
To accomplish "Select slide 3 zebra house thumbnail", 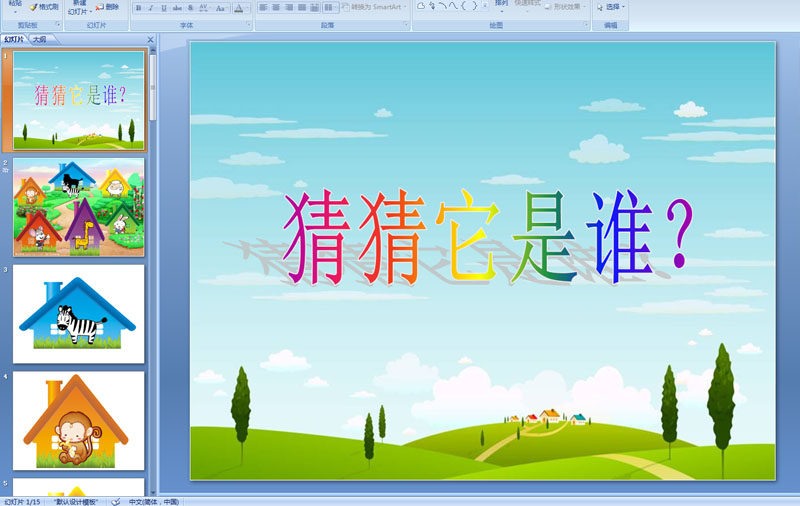I will point(79,314).
